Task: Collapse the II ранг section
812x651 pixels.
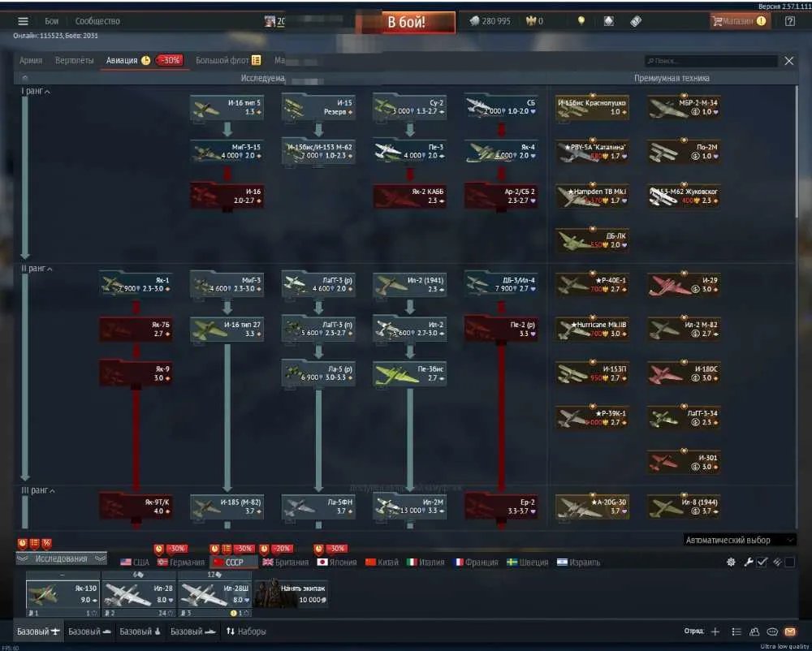Action: pos(37,269)
